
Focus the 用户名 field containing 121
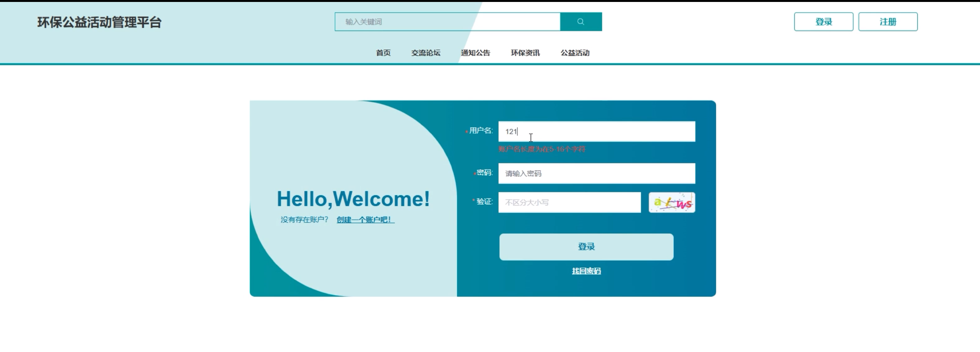(596, 132)
